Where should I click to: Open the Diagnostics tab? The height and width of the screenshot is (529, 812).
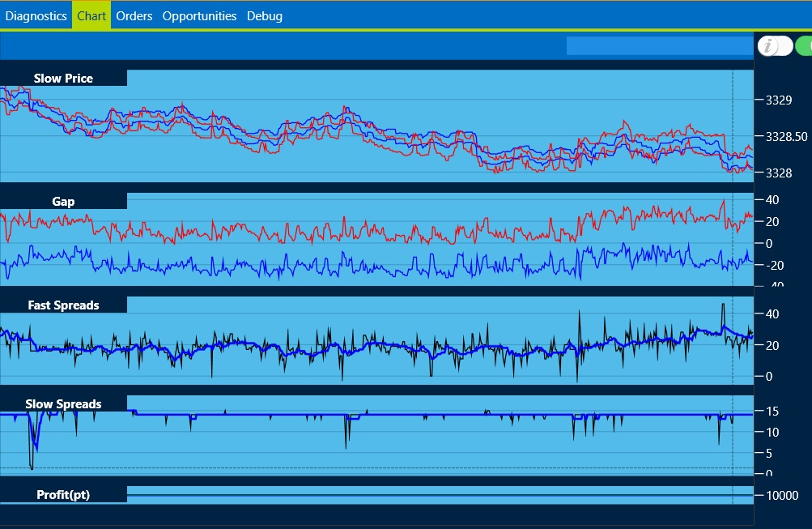[36, 15]
